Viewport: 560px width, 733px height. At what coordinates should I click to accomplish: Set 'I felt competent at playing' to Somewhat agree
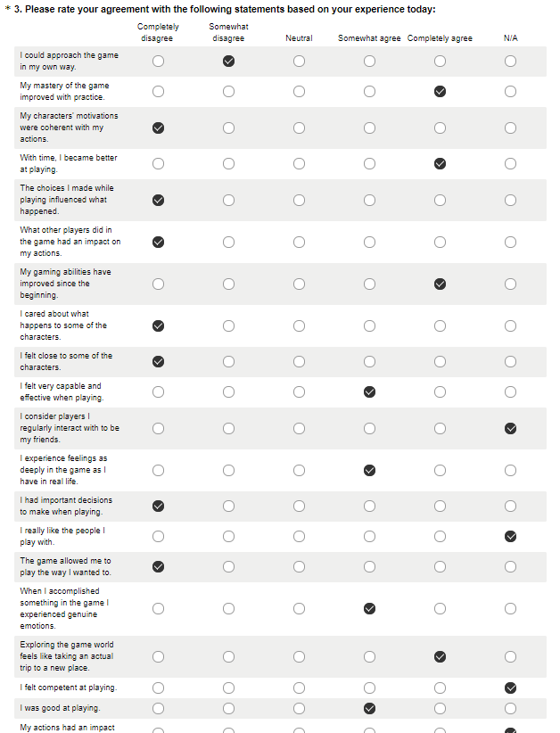pyautogui.click(x=369, y=688)
